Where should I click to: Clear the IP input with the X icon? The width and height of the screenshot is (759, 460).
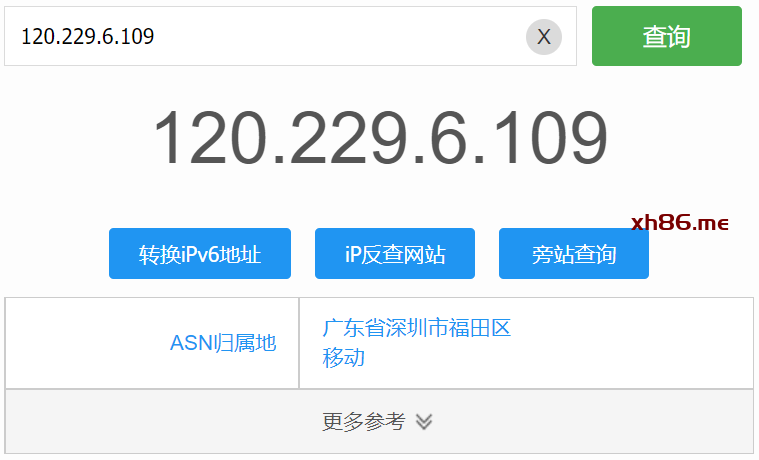pos(543,37)
